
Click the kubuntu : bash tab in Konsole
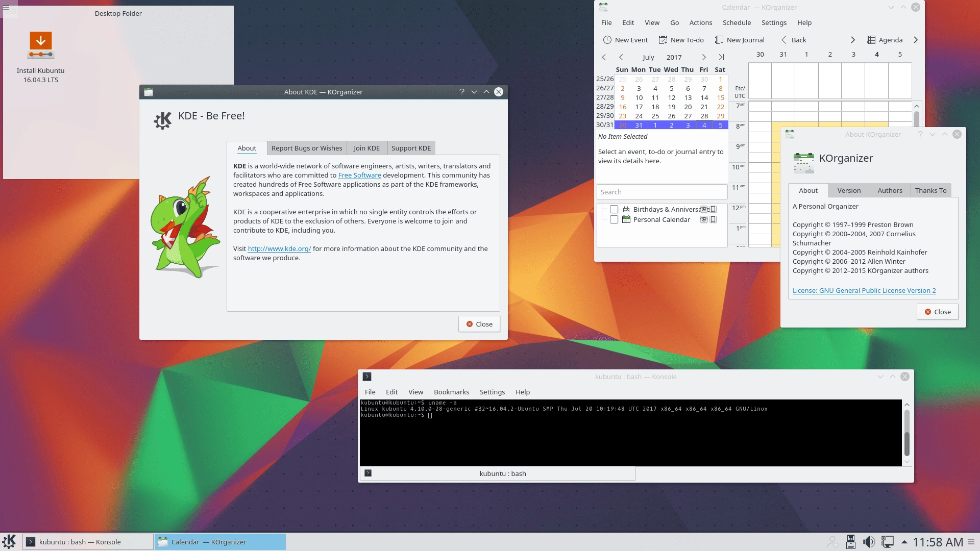[498, 473]
